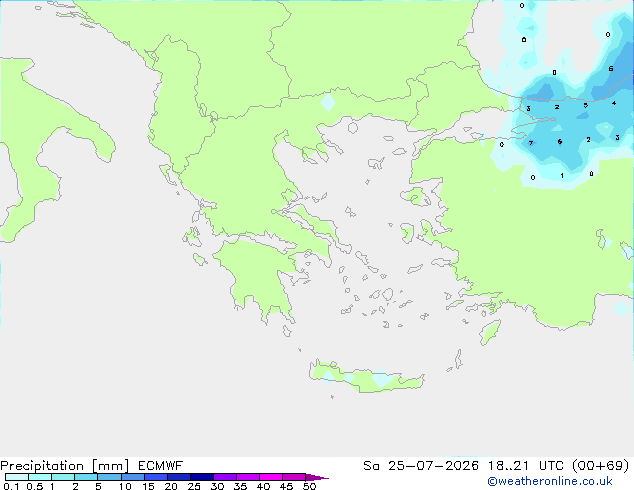Click the '25' legend label
This screenshot has width=634, height=490.
[x=194, y=486]
